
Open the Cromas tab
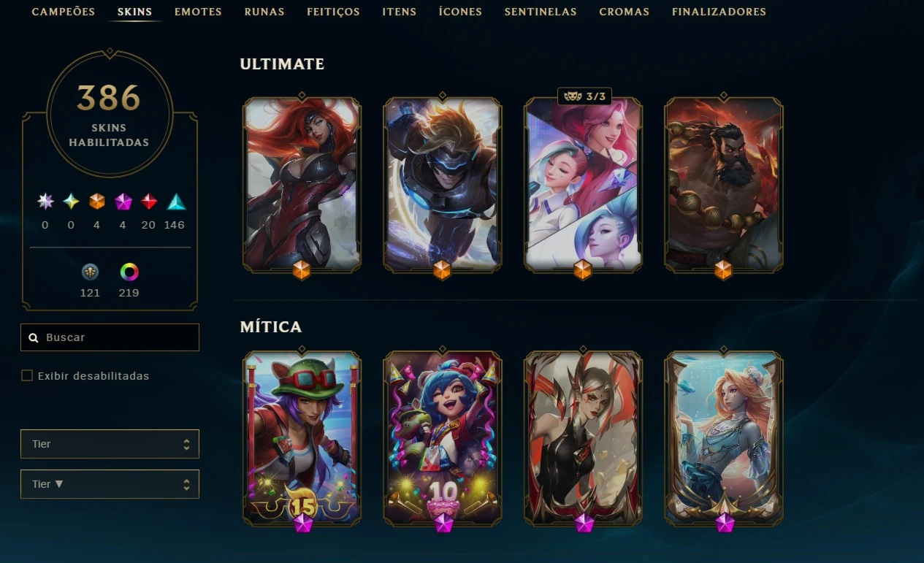click(x=624, y=12)
